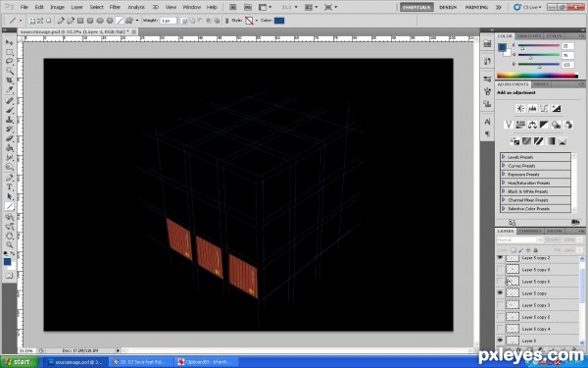Click the Levels adjustment icon

click(532, 109)
